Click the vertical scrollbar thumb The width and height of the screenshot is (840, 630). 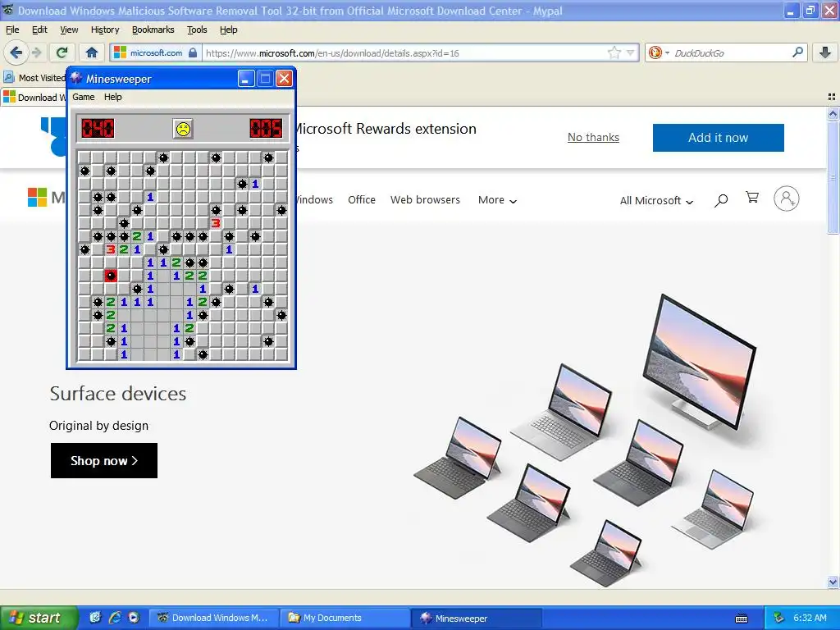click(x=833, y=177)
